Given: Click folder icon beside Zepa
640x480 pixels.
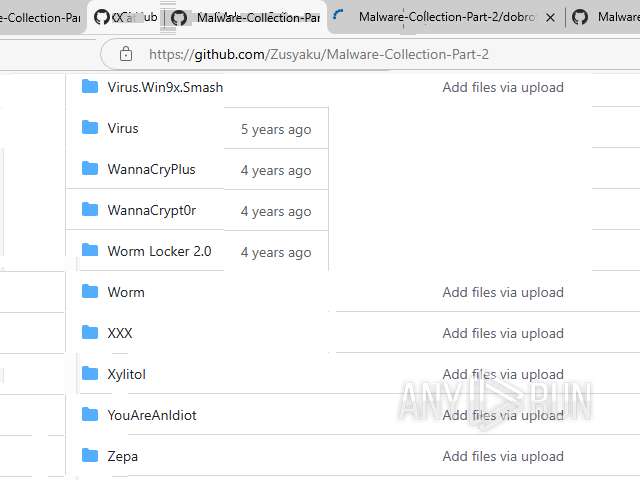Looking at the screenshot, I should pyautogui.click(x=90, y=455).
